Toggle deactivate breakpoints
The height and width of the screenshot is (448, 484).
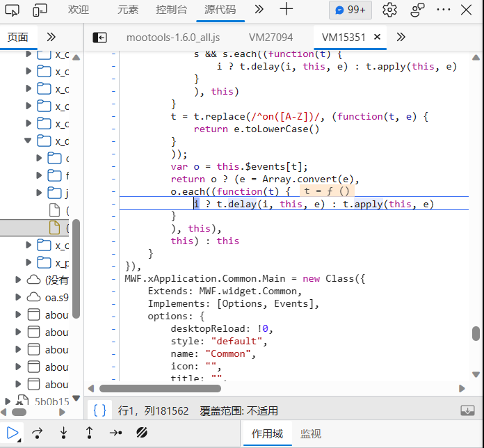click(141, 433)
